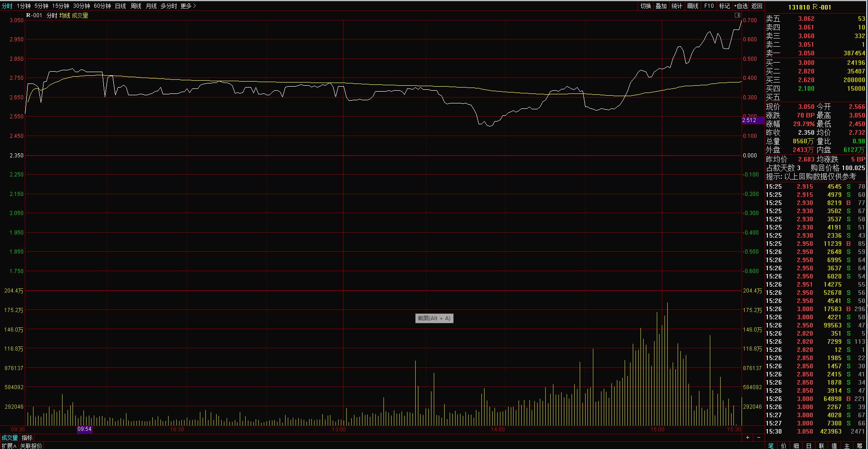The image size is (868, 449).
Task: Select the 值 tab at bottom right
Action: [834, 446]
